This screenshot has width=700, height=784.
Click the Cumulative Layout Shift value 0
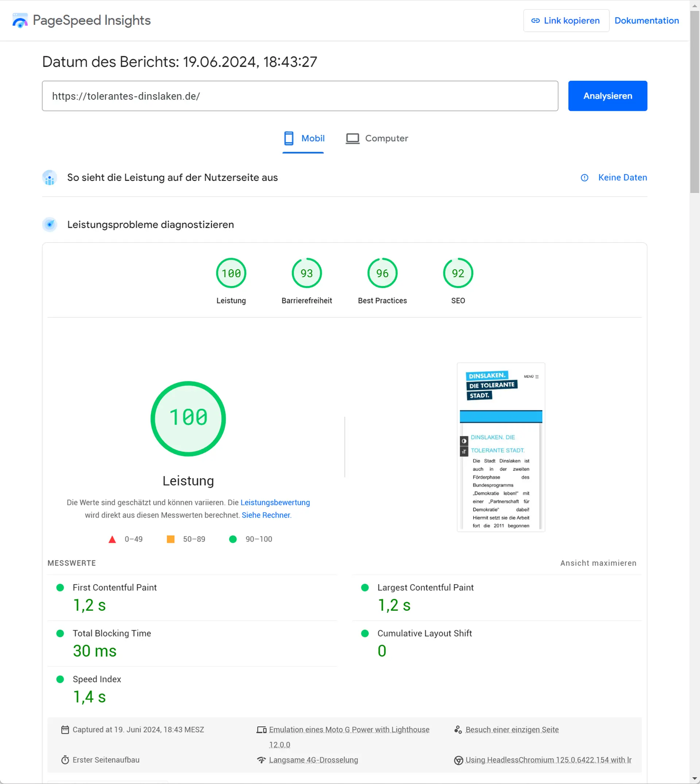coord(382,652)
